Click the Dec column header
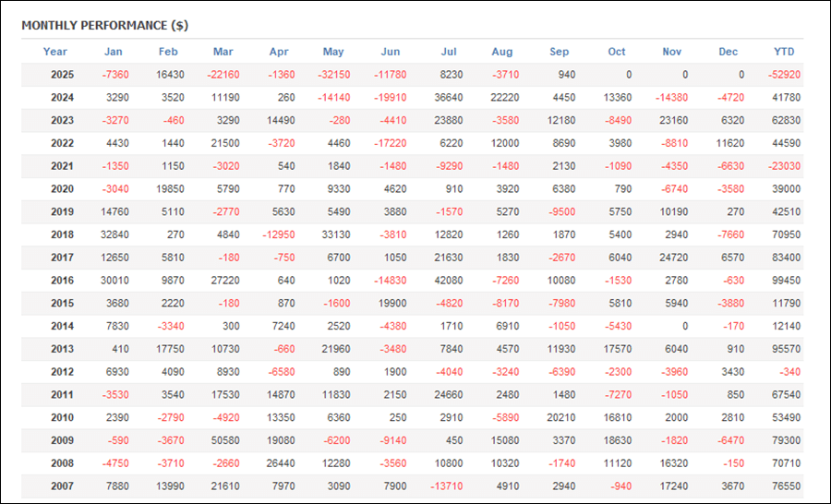The width and height of the screenshot is (831, 504). pyautogui.click(x=729, y=52)
